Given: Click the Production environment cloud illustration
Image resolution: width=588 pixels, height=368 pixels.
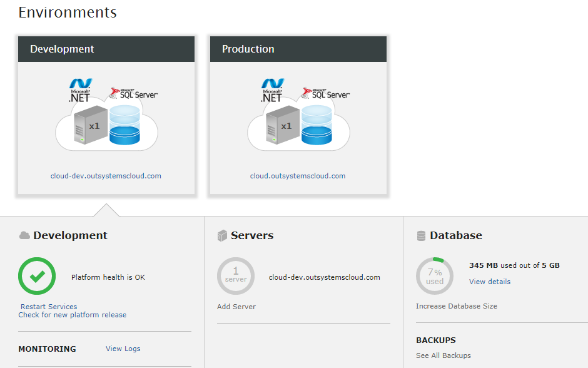Looking at the screenshot, I should click(x=298, y=125).
